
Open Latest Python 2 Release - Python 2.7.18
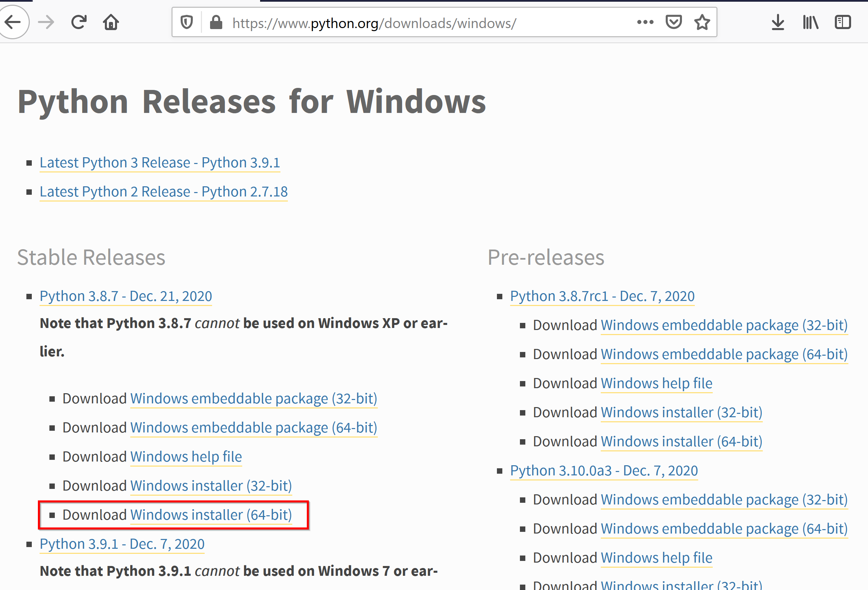click(164, 192)
